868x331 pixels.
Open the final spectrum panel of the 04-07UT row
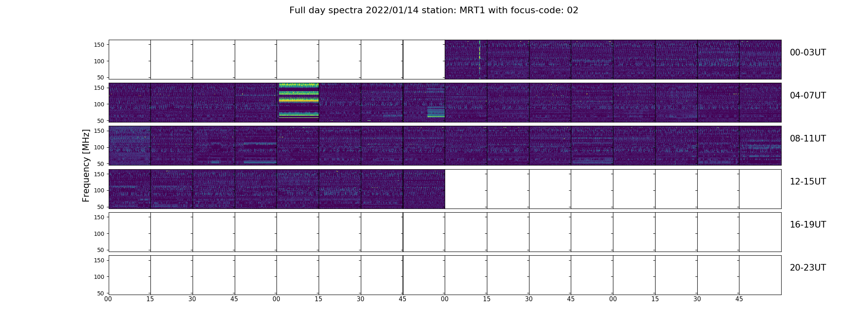[760, 102]
